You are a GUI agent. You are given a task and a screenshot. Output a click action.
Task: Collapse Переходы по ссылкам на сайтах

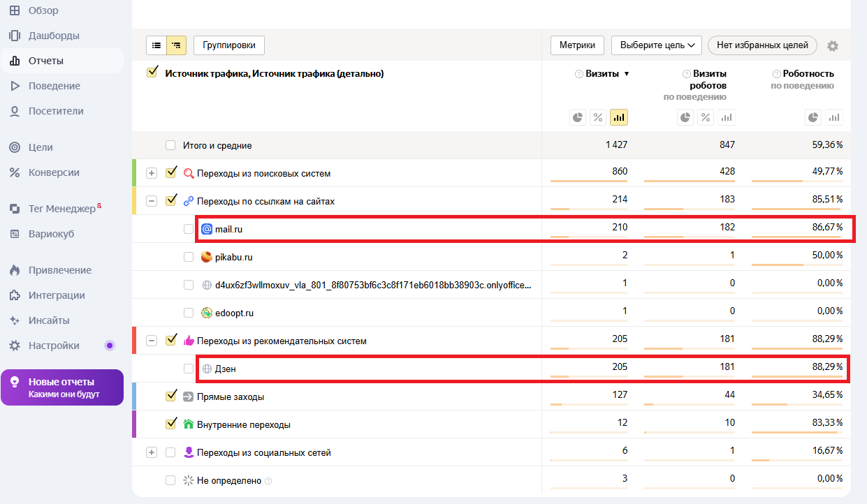point(152,201)
